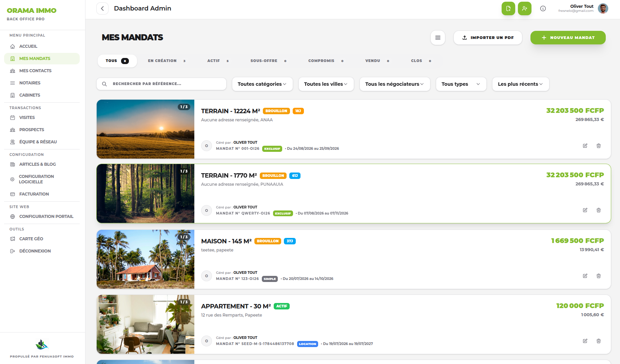The image size is (620, 364).
Task: Open Prospects in the sidebar
Action: (x=42, y=130)
